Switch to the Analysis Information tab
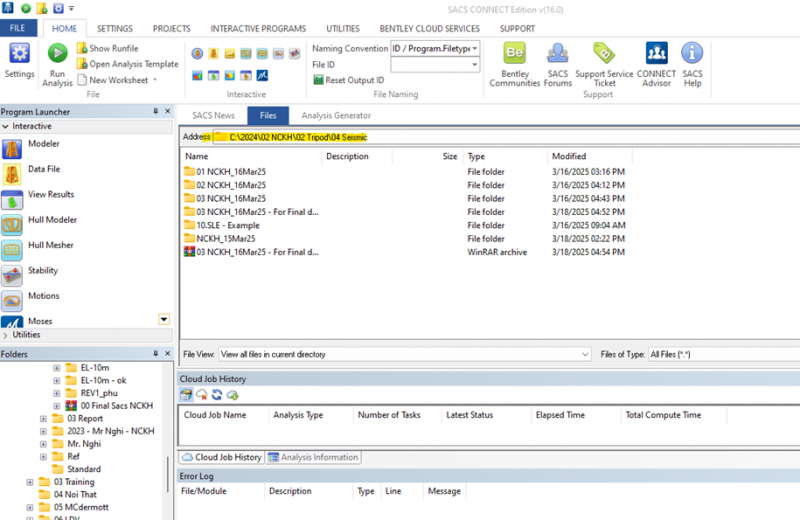 313,457
